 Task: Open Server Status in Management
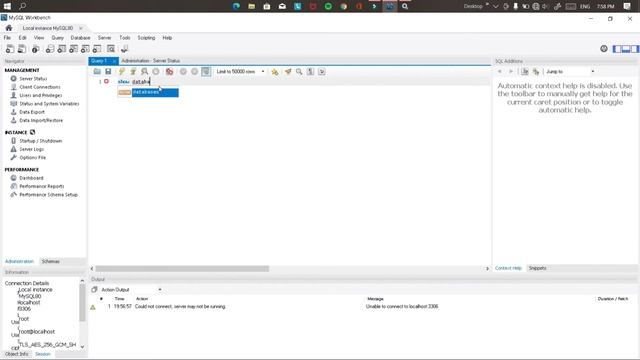33,78
